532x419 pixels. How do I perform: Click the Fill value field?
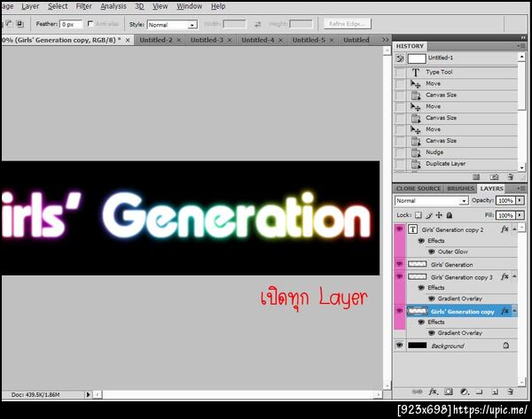505,215
